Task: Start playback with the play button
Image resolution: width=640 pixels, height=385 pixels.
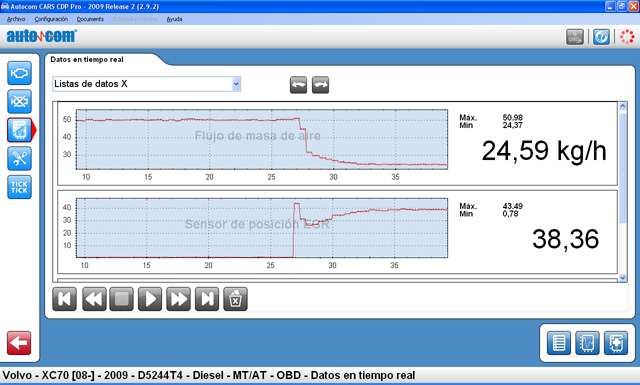Action: point(150,299)
